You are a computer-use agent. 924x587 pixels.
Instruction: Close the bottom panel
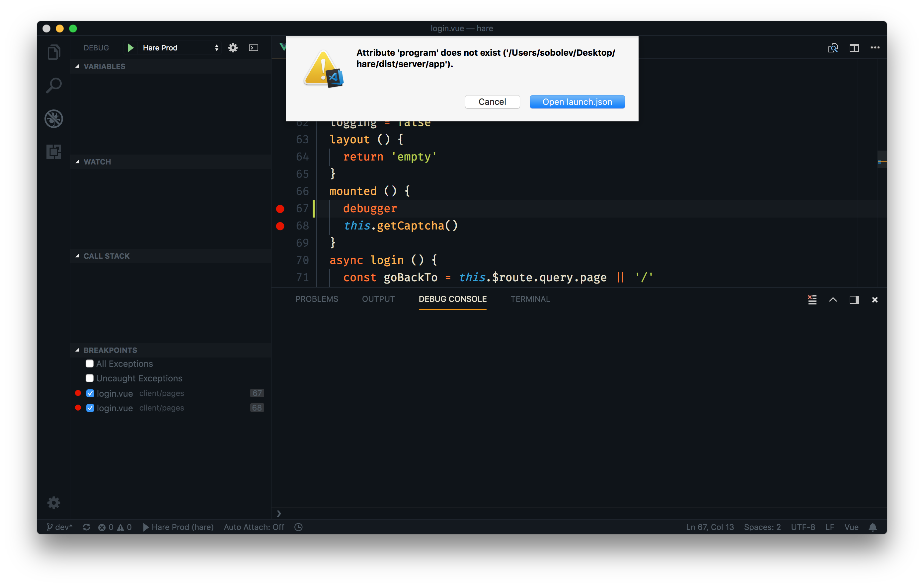click(875, 299)
